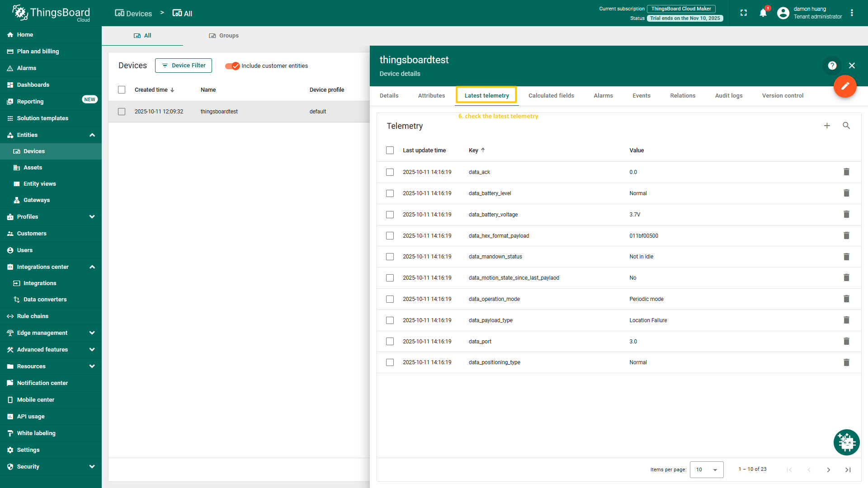Image resolution: width=868 pixels, height=488 pixels.
Task: Switch to the Attributes tab
Action: click(x=431, y=96)
